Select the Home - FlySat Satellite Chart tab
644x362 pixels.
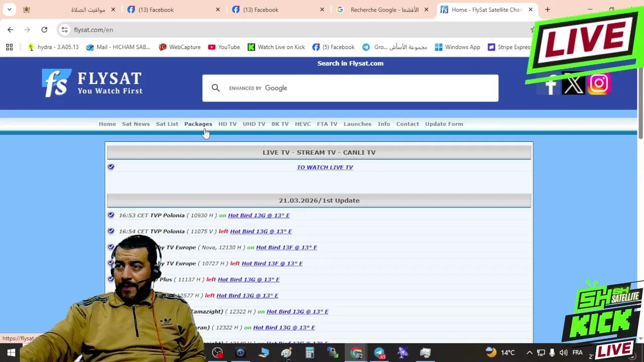click(487, 10)
